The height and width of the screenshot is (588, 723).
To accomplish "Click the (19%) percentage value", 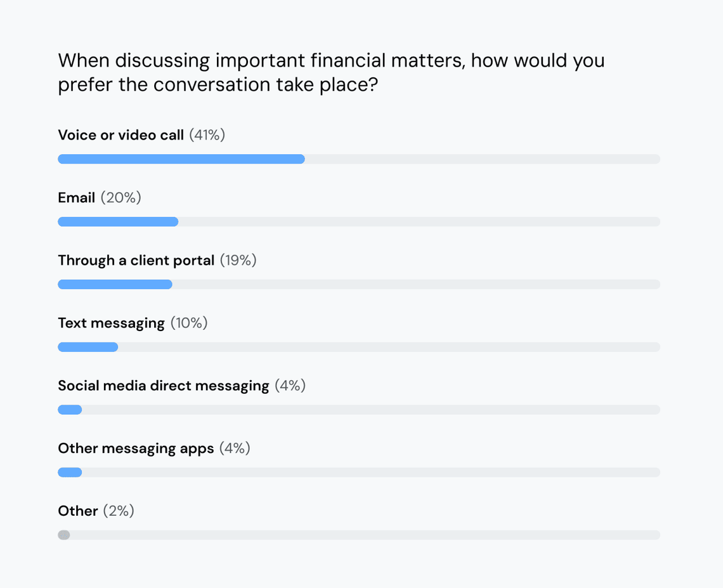I will tap(238, 261).
